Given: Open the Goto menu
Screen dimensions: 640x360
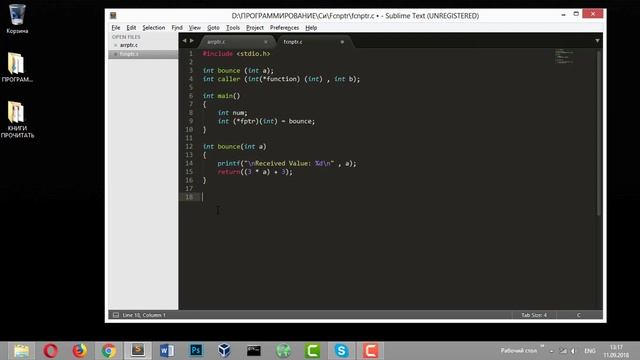Looking at the screenshot, I should tap(213, 28).
